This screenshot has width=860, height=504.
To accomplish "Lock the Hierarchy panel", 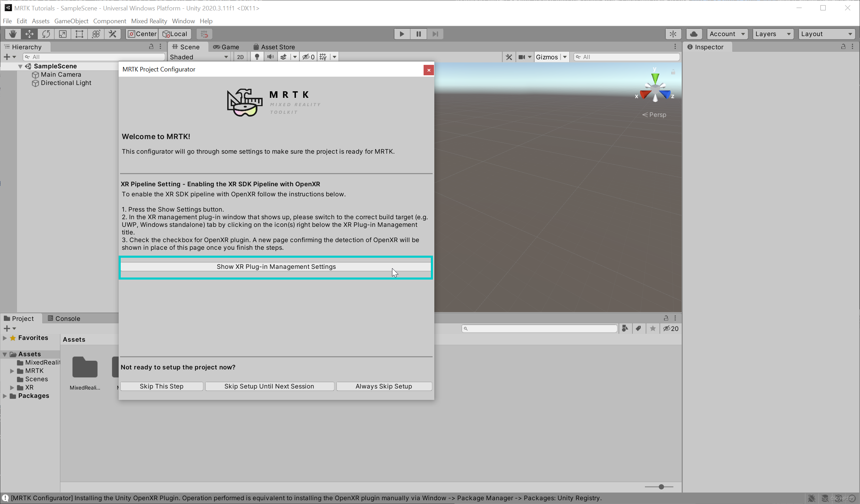I will pyautogui.click(x=151, y=46).
